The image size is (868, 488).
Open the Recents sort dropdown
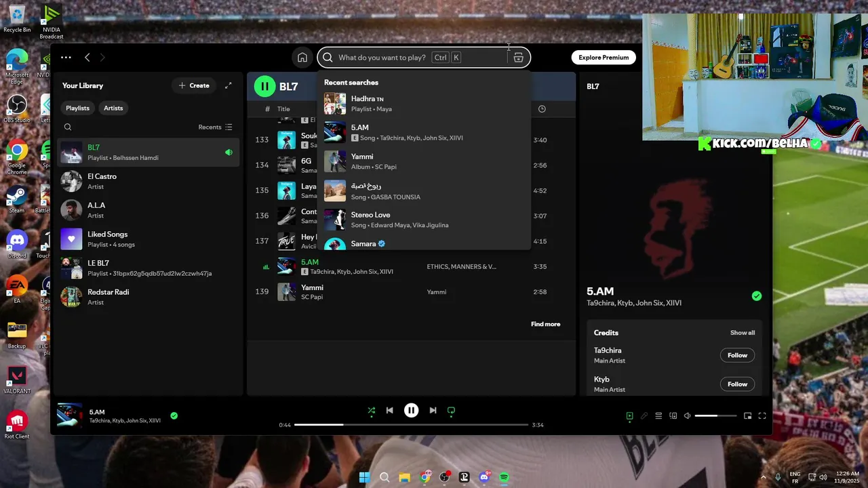216,127
